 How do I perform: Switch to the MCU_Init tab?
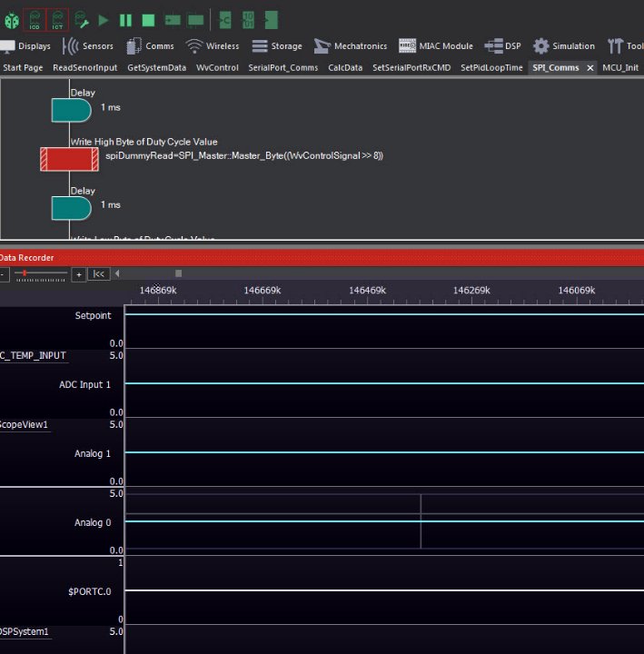[x=620, y=67]
